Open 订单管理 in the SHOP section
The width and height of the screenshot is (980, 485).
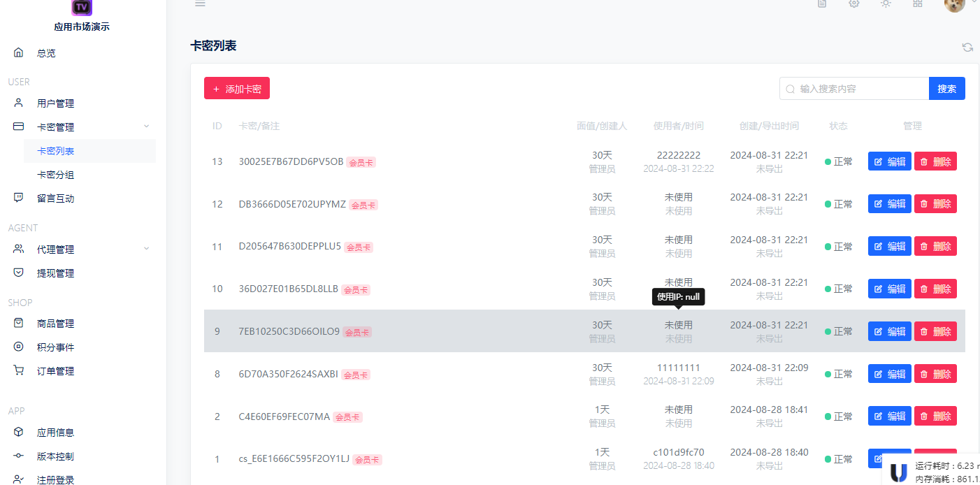coord(56,371)
